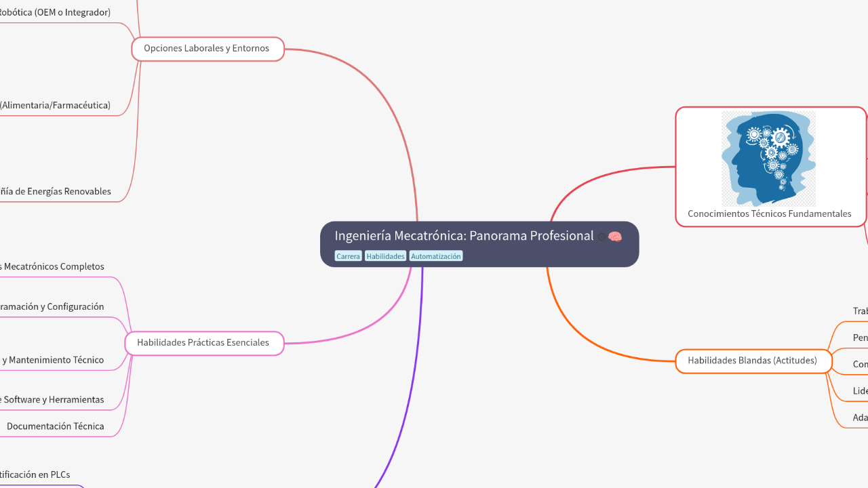
Task: Select the 'Carrera' tag
Action: [348, 256]
